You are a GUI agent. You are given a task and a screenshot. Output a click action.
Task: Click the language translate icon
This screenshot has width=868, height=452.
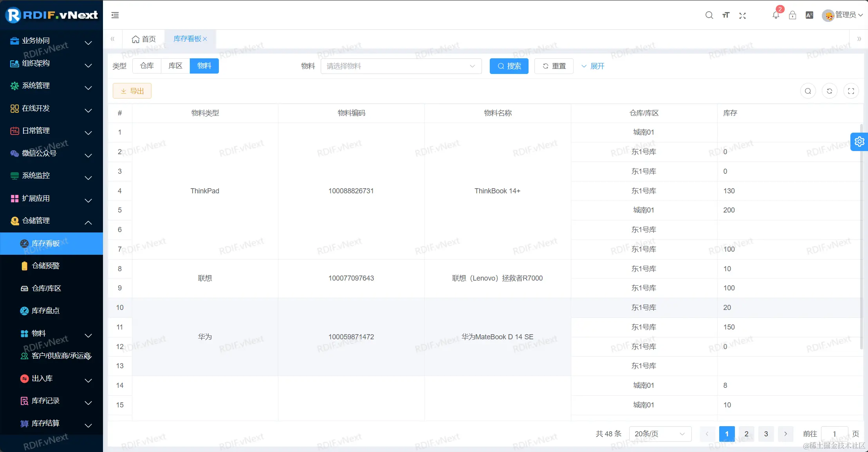click(x=809, y=15)
